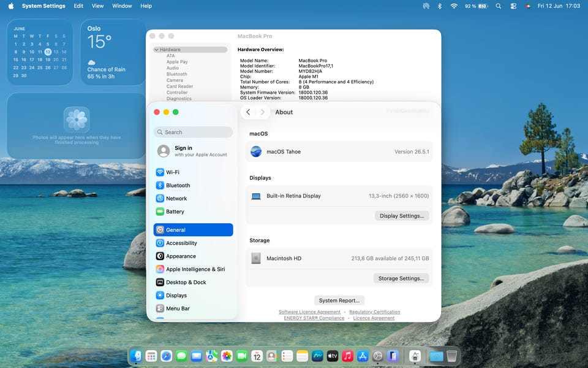This screenshot has height=368, width=588.
Task: Click the Oslo weather widget
Action: coord(113,52)
